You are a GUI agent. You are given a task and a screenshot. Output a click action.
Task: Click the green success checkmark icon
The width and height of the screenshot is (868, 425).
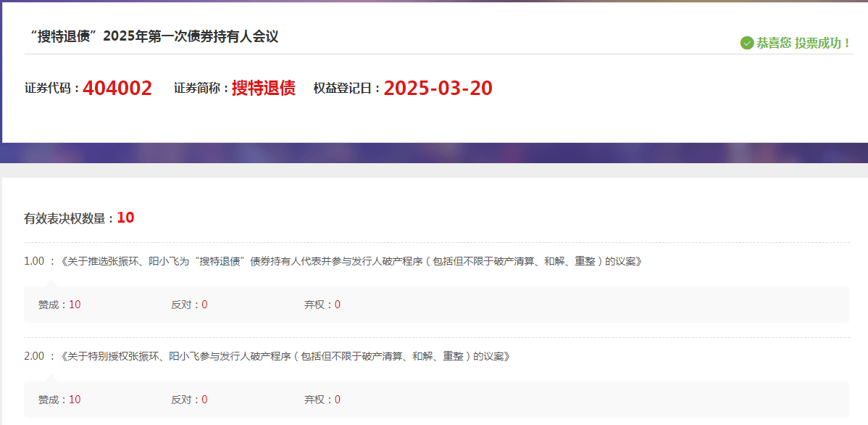[747, 44]
